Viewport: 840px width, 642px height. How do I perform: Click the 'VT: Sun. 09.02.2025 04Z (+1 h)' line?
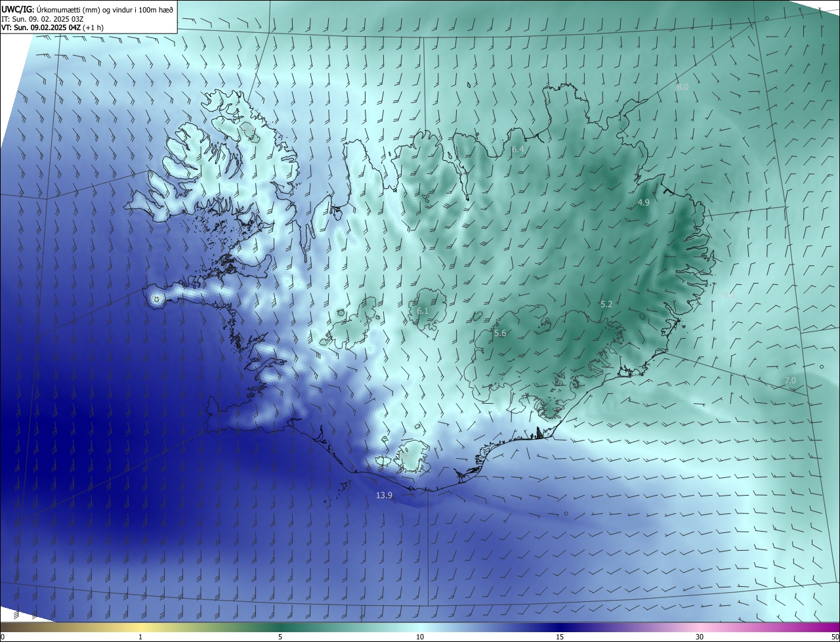tap(52, 28)
